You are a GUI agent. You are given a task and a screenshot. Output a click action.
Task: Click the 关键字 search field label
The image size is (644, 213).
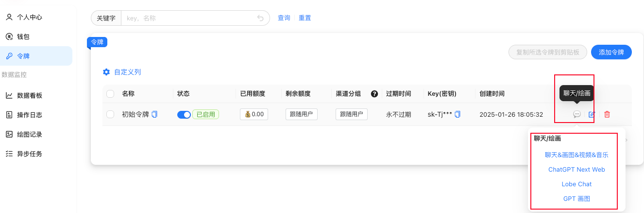click(x=106, y=18)
